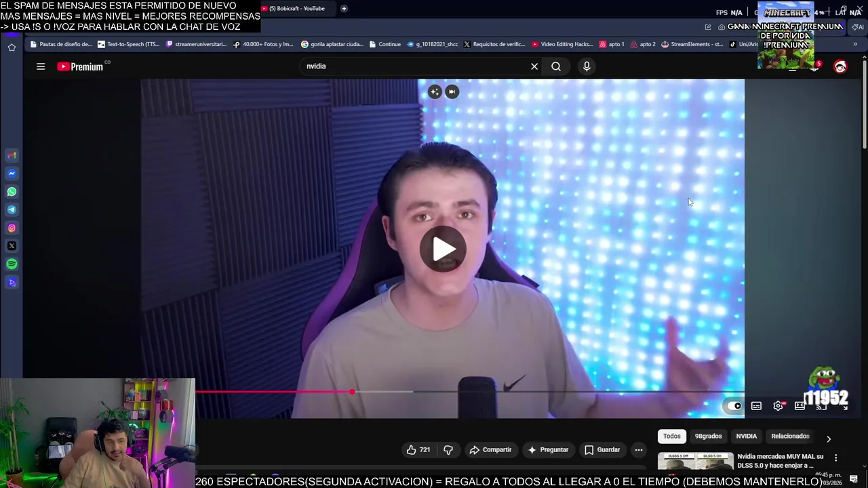Open the StreamElements bookmark
Image resolution: width=868 pixels, height=488 pixels.
(692, 44)
